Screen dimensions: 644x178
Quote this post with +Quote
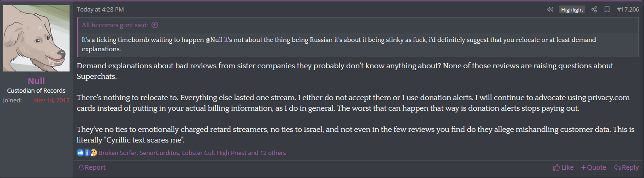point(593,167)
